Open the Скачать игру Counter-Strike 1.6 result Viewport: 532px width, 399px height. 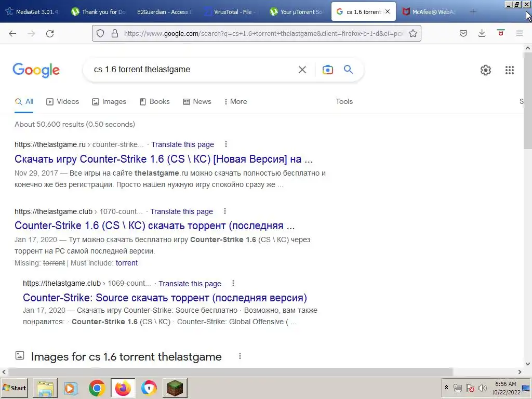164,159
